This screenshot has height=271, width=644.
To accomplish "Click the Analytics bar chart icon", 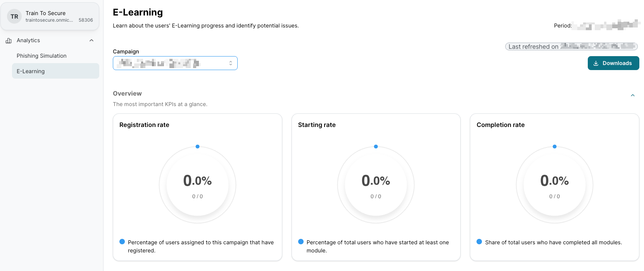I will (x=9, y=41).
